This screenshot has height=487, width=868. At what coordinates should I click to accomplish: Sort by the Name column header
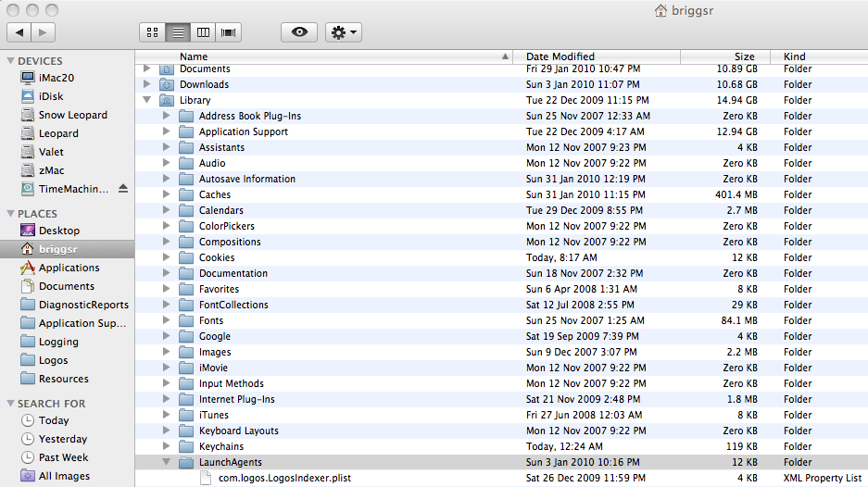click(324, 56)
